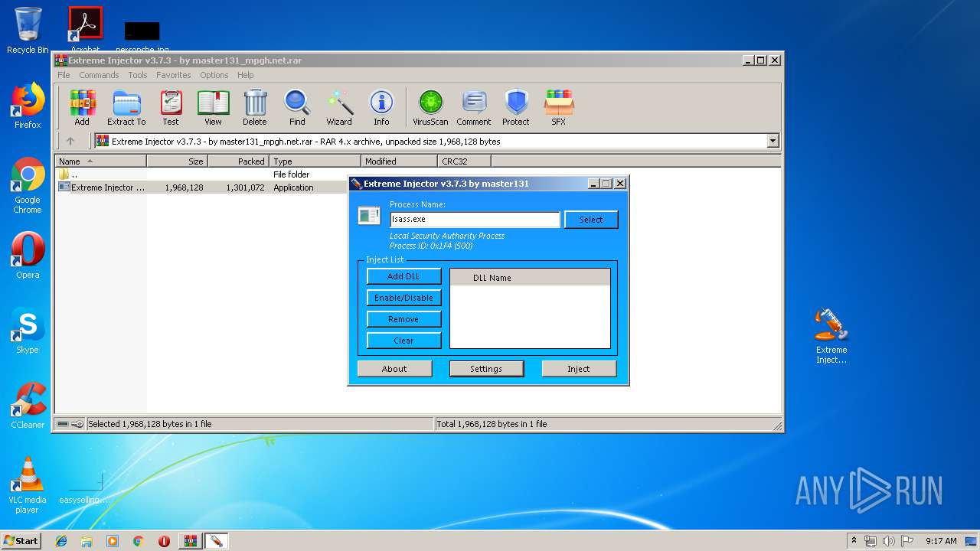The height and width of the screenshot is (551, 980).
Task: Sort by the Packed column header
Action: pos(238,161)
